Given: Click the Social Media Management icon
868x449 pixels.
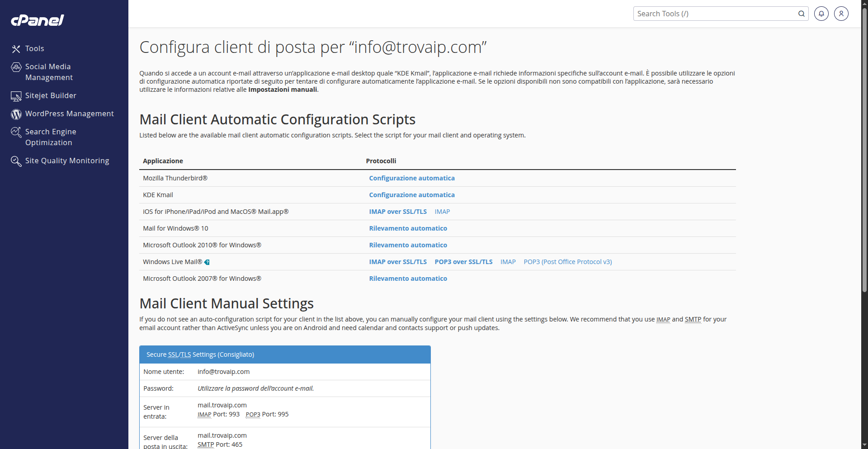Looking at the screenshot, I should [x=16, y=67].
